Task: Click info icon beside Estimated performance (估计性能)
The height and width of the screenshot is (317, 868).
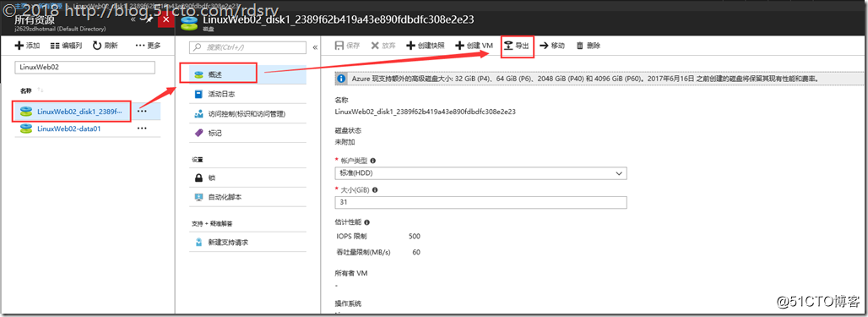Action: [x=366, y=222]
